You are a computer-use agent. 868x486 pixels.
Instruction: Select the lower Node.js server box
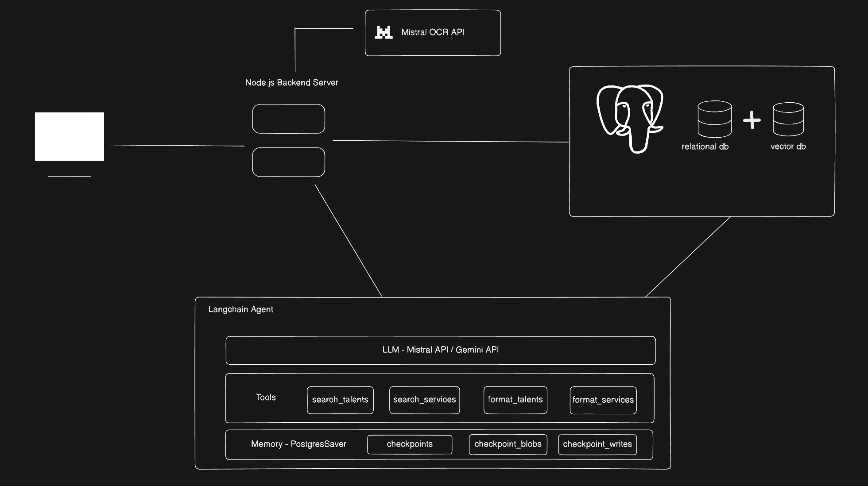[288, 162]
